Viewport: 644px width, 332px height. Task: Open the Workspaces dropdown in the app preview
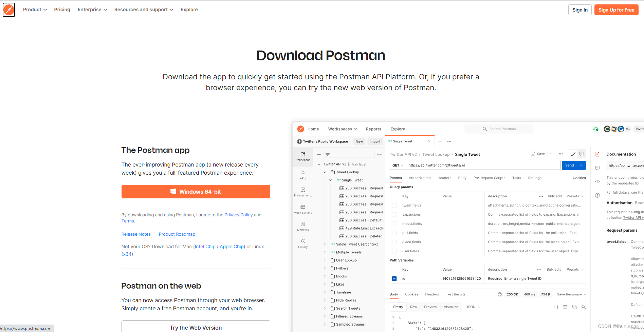point(343,129)
